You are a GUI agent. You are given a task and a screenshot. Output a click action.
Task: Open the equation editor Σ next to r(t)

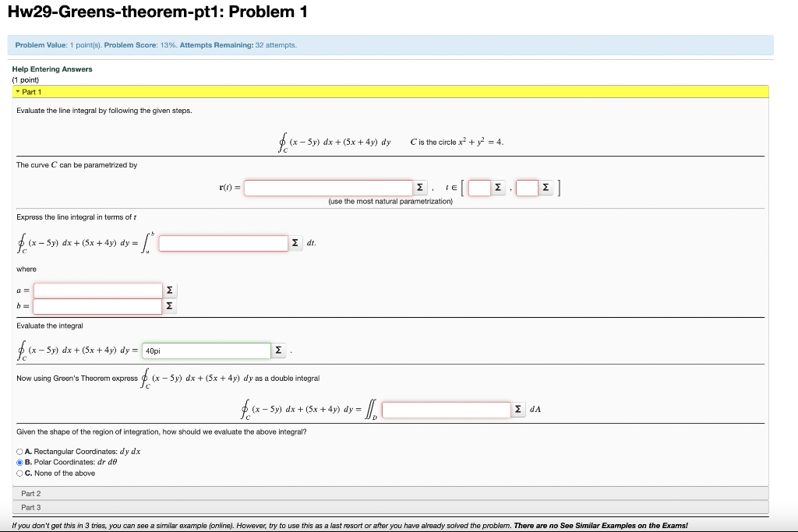[x=420, y=187]
